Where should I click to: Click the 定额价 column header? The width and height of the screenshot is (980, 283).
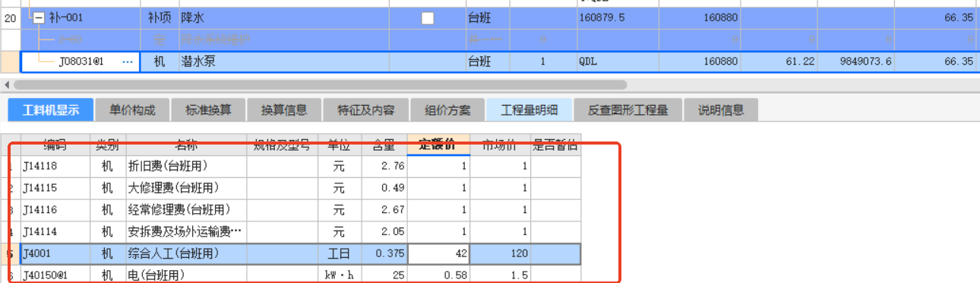pos(439,144)
